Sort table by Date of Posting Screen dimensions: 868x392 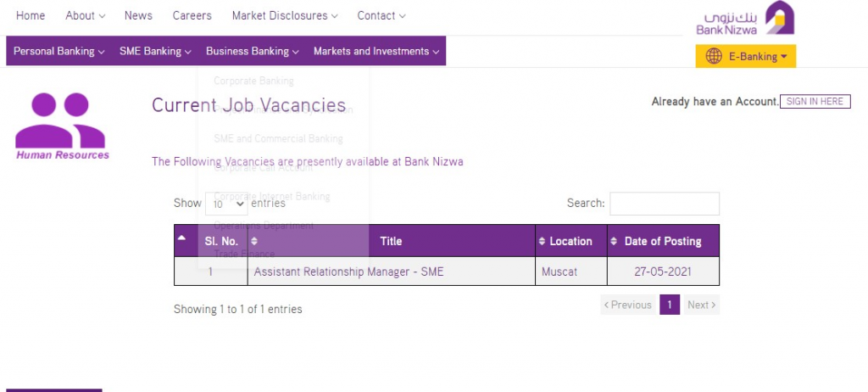663,241
